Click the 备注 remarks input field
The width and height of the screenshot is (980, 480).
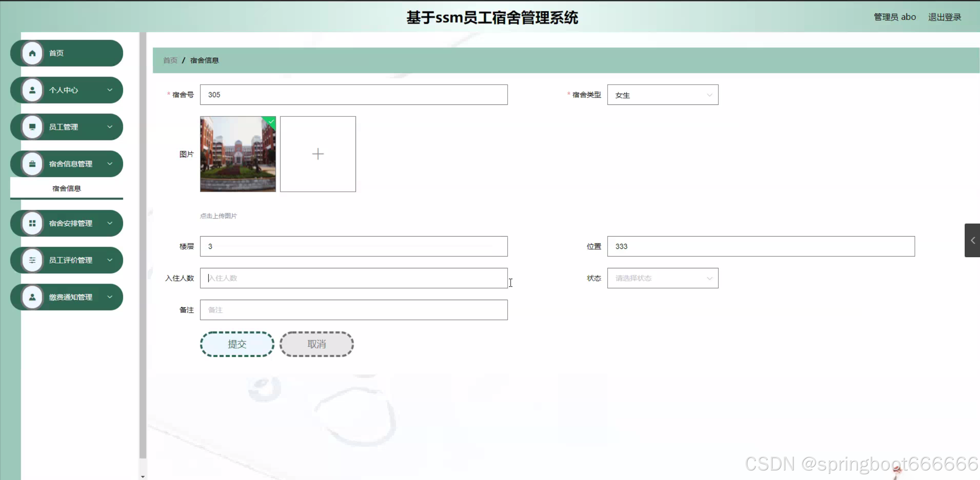point(353,310)
